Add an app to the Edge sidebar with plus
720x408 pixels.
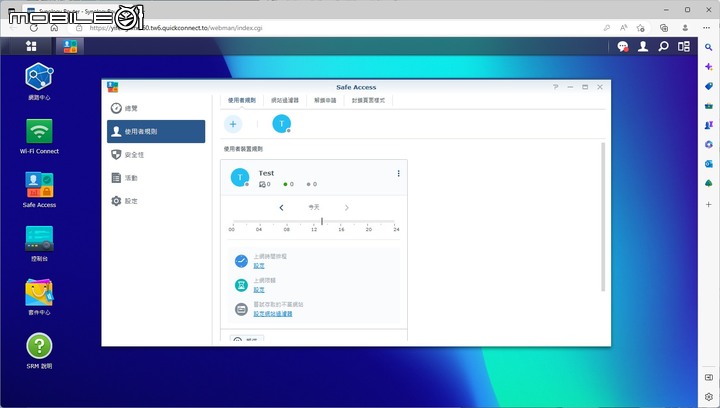click(x=709, y=204)
